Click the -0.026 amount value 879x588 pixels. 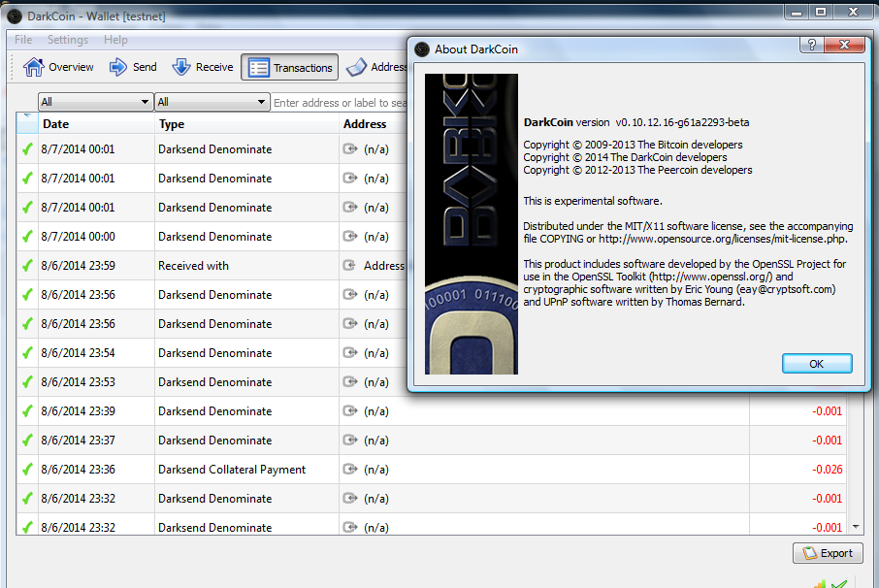(828, 470)
